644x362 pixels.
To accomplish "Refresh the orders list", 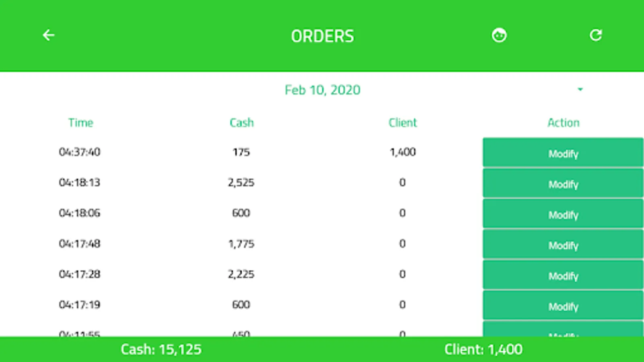I will [x=596, y=35].
